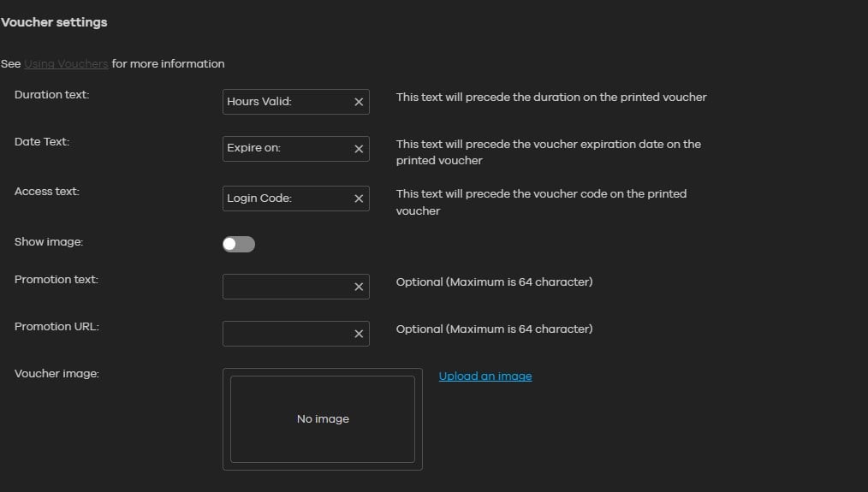Click the empty Promotion text input
868x492 pixels.
285,287
